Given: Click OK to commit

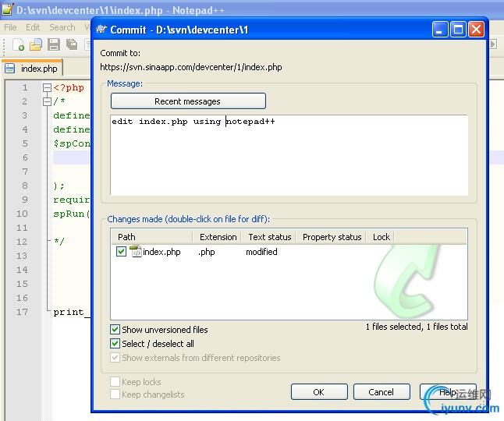Looking at the screenshot, I should pos(319,392).
